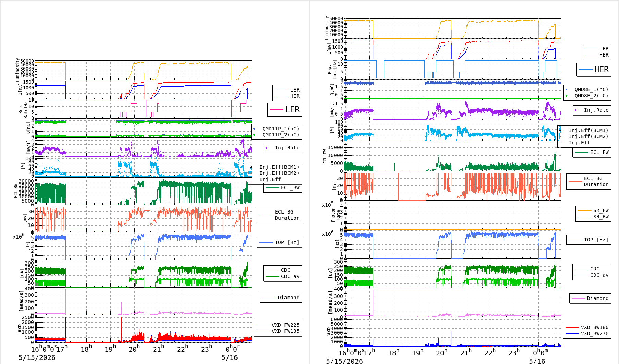The height and width of the screenshot is (364, 619).
Task: Select CDC_av legend entry in left panel
Action: [290, 276]
